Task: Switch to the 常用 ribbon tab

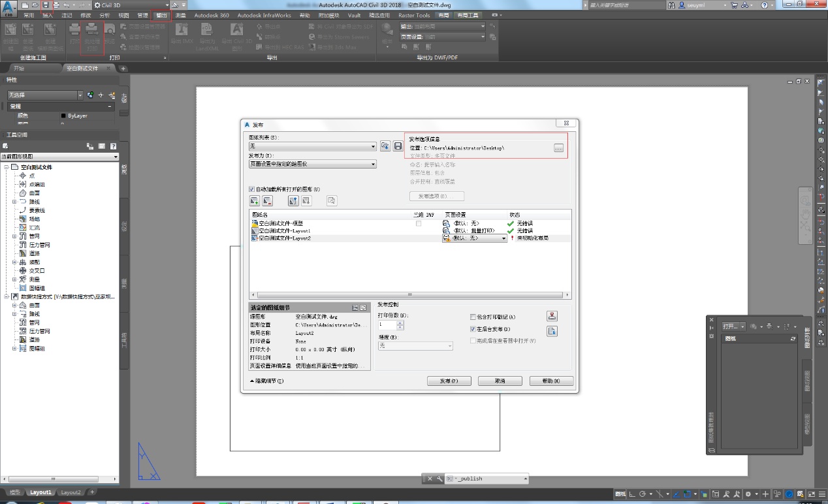Action: 29,15
